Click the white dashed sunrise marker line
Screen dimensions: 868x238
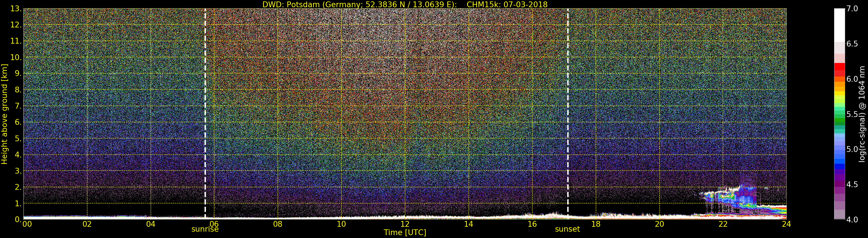(x=205, y=113)
